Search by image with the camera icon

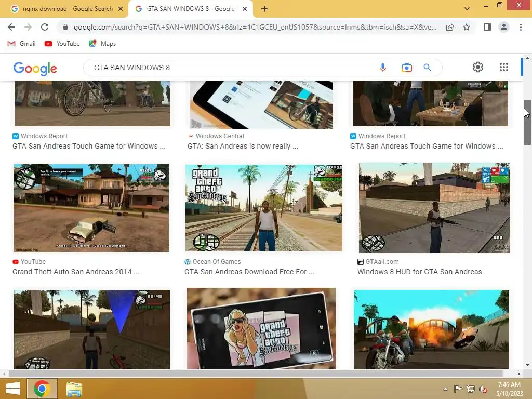[406, 68]
